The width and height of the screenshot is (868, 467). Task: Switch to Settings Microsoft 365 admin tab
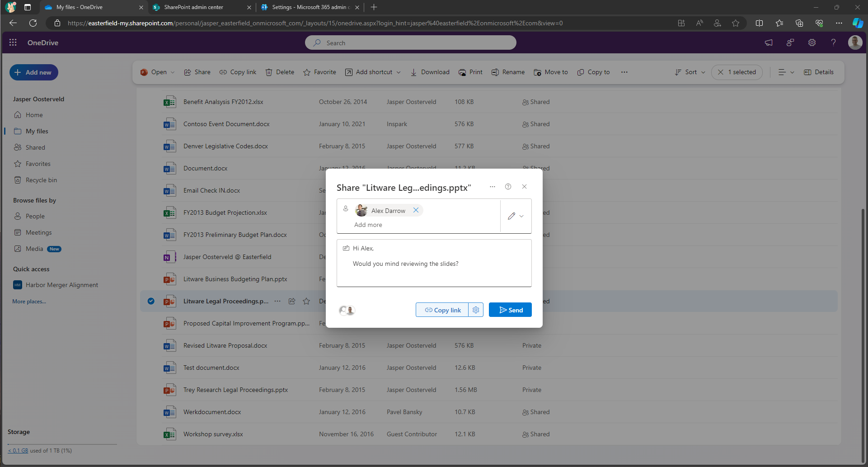(x=310, y=7)
